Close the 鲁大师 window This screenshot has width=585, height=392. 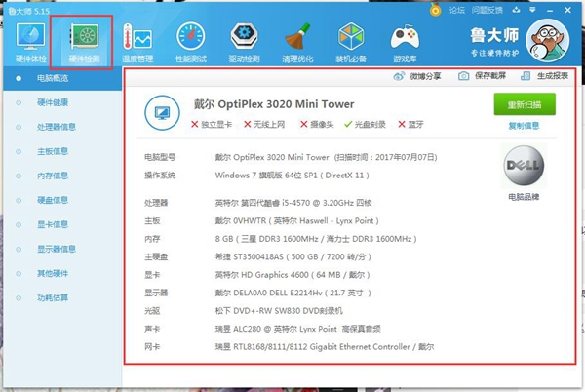click(x=567, y=11)
